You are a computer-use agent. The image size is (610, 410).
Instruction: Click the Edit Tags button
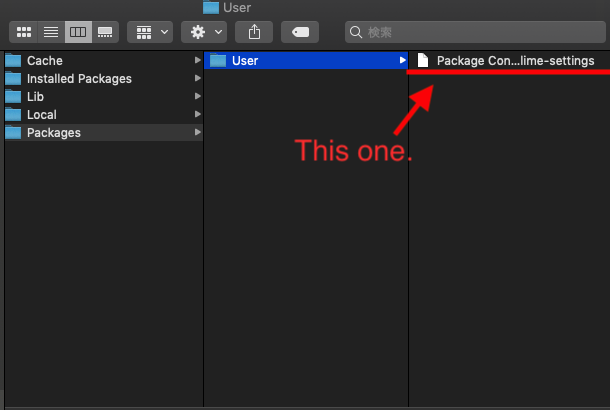(x=300, y=32)
